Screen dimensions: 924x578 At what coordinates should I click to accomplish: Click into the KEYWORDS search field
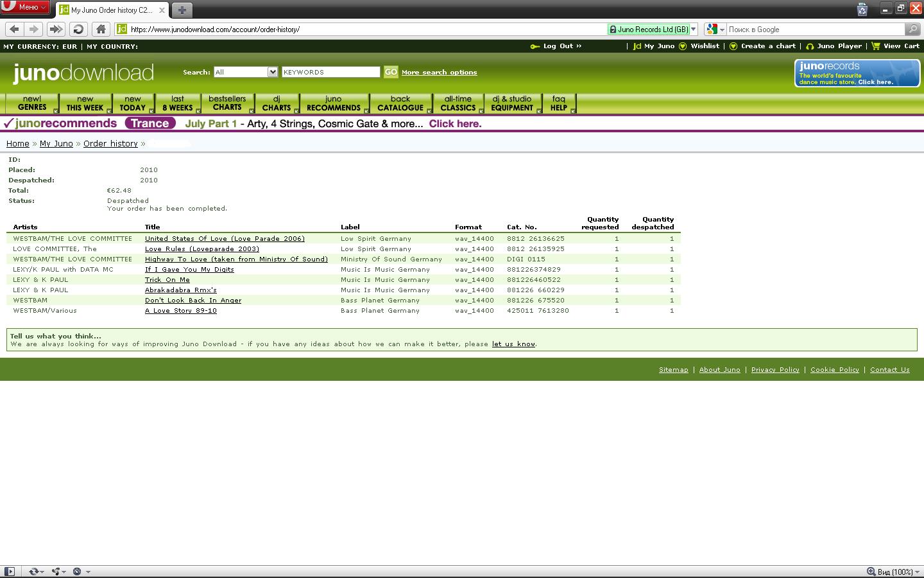tap(330, 72)
